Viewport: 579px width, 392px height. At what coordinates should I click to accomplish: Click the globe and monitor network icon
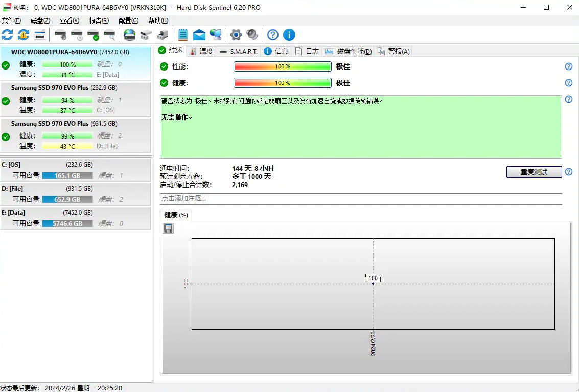click(x=216, y=35)
